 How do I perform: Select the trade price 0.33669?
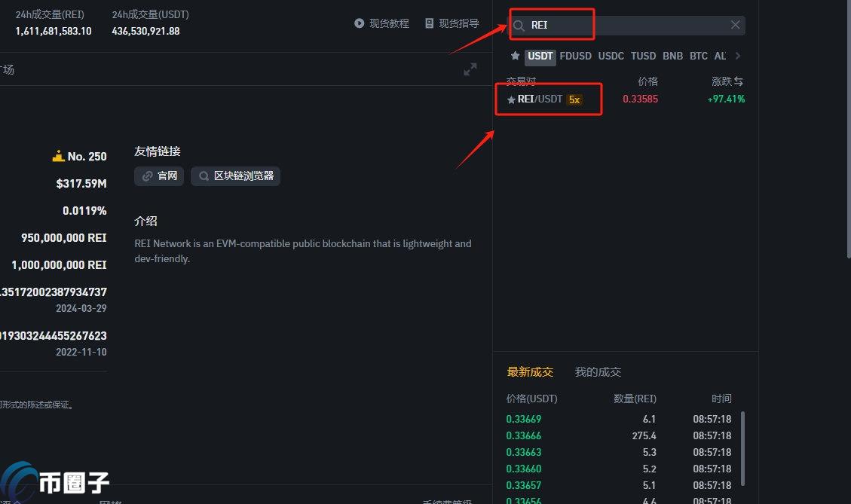coord(524,420)
